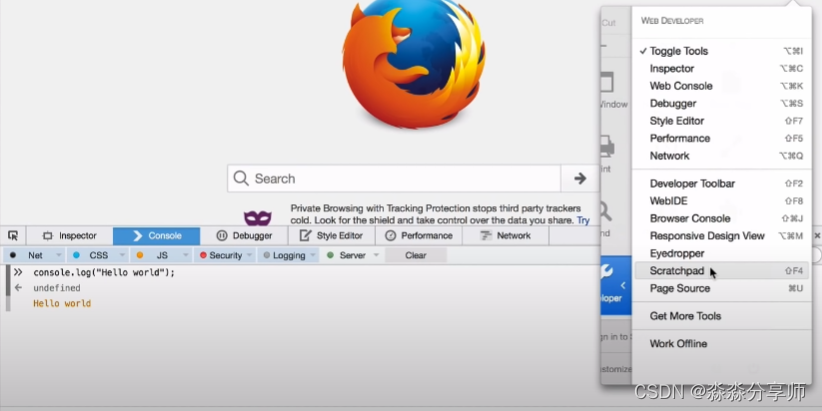Click the undefined console result
Viewport: 822px width, 411px height.
tap(57, 288)
